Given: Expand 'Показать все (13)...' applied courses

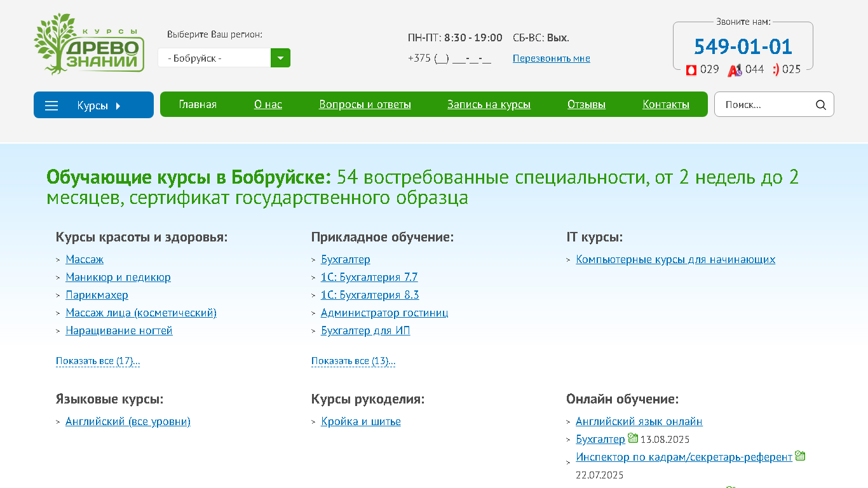Looking at the screenshot, I should coord(353,361).
